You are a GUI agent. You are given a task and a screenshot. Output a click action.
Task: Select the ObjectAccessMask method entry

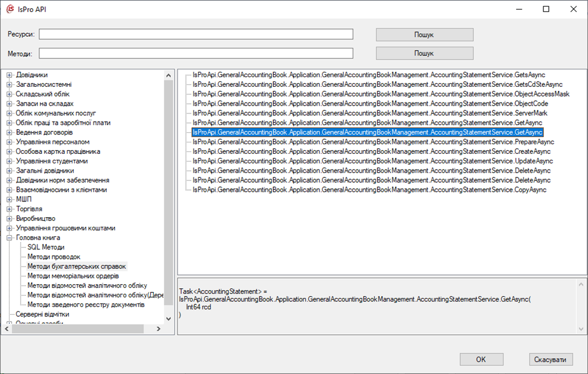click(381, 94)
